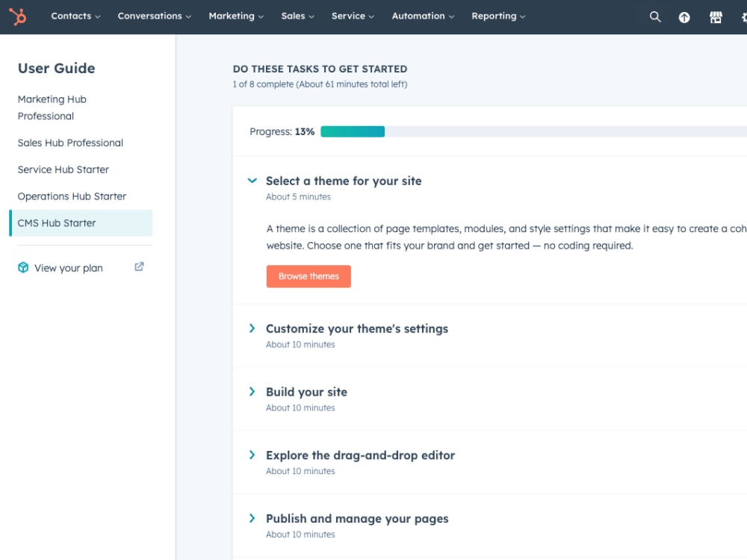Select CMS Hub Starter guide

tap(81, 223)
